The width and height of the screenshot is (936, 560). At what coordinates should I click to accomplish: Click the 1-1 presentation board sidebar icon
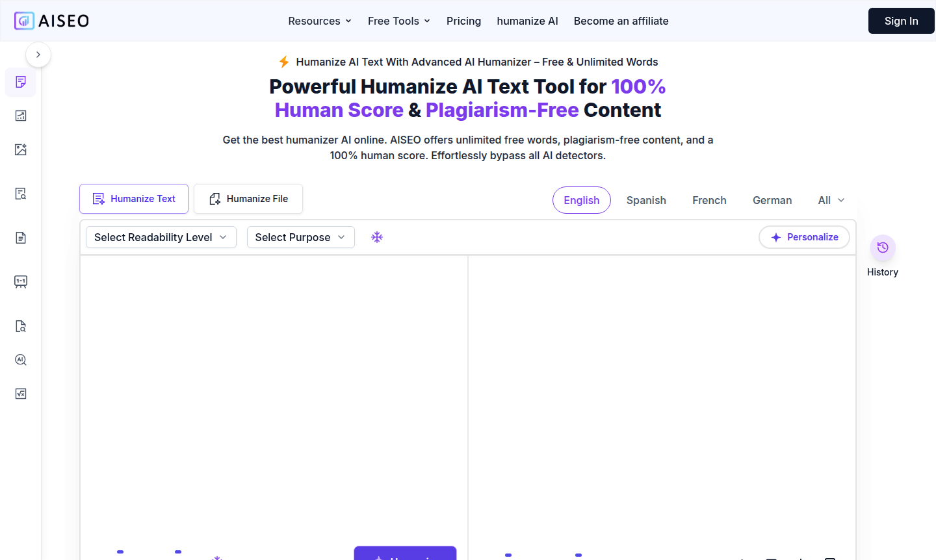click(21, 282)
